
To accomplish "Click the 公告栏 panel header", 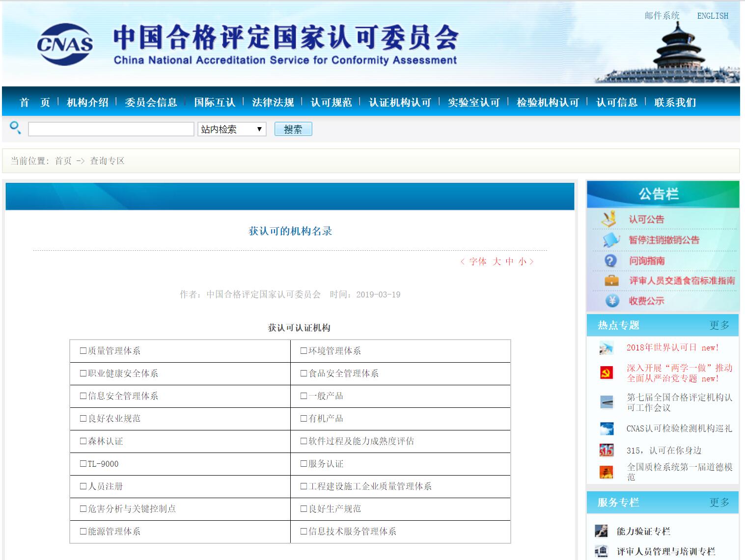I will tap(663, 194).
